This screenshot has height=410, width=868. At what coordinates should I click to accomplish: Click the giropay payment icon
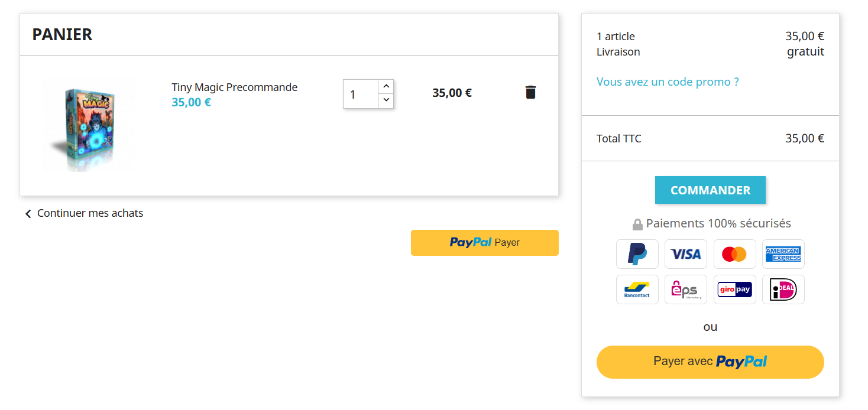click(734, 289)
